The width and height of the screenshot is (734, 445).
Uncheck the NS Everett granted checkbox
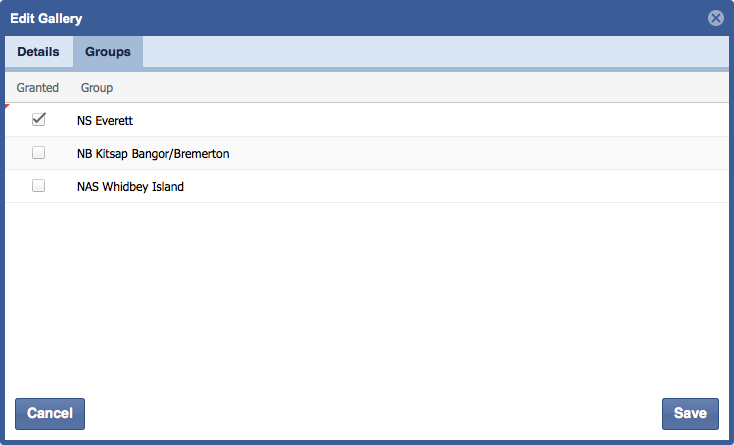tap(39, 120)
